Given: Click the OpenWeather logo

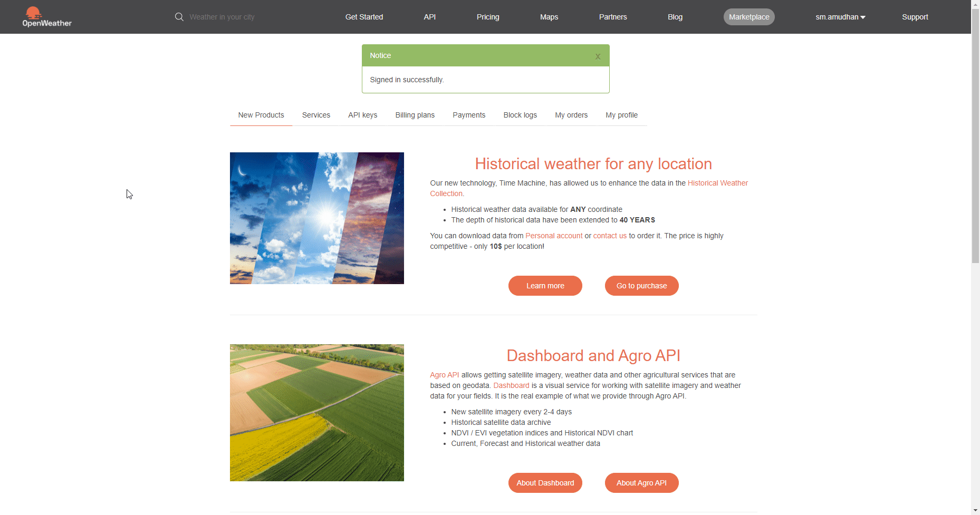Looking at the screenshot, I should (46, 16).
